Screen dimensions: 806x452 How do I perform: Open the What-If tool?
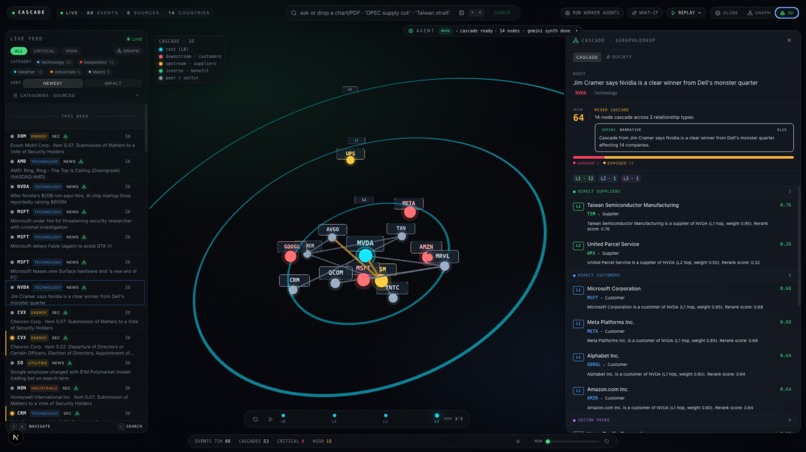click(x=645, y=13)
